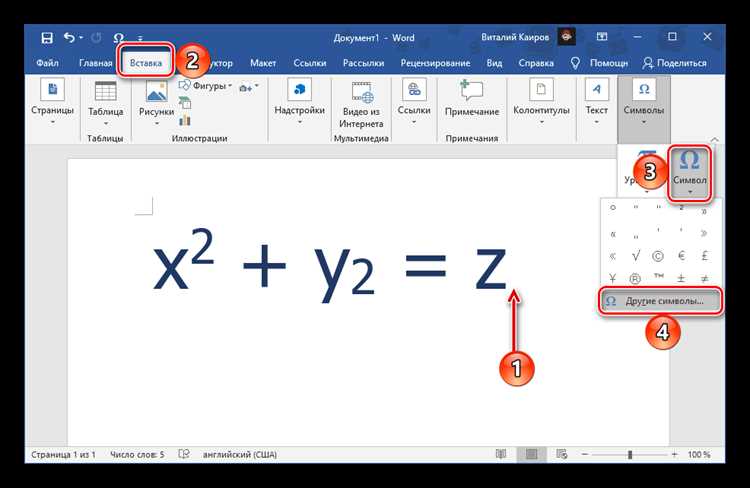Insert a SmartArt graphic via its icon
The height and width of the screenshot is (488, 750).
[185, 102]
